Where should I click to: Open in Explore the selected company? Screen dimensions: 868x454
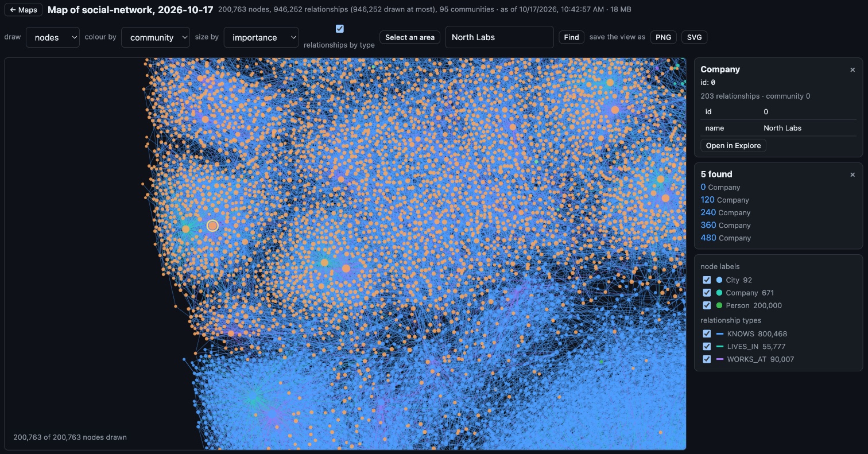coord(733,146)
